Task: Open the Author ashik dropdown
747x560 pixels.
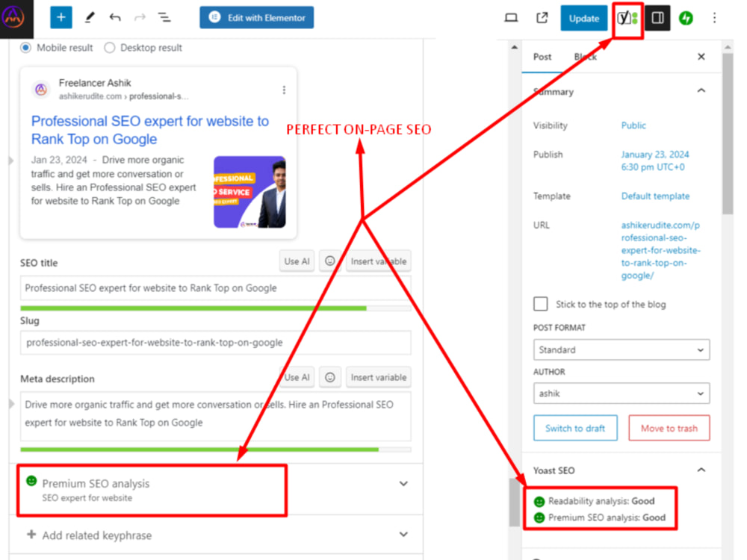Action: click(622, 393)
